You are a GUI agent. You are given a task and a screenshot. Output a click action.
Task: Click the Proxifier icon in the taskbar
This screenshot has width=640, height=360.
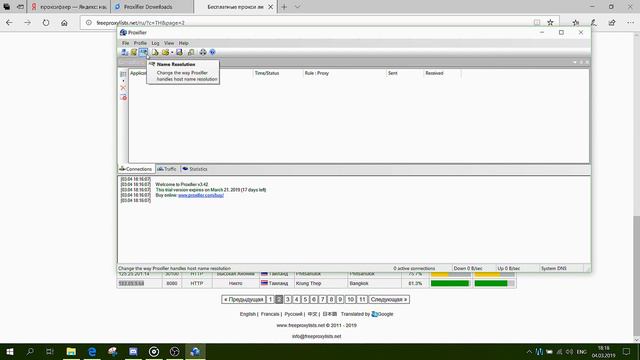click(x=195, y=351)
